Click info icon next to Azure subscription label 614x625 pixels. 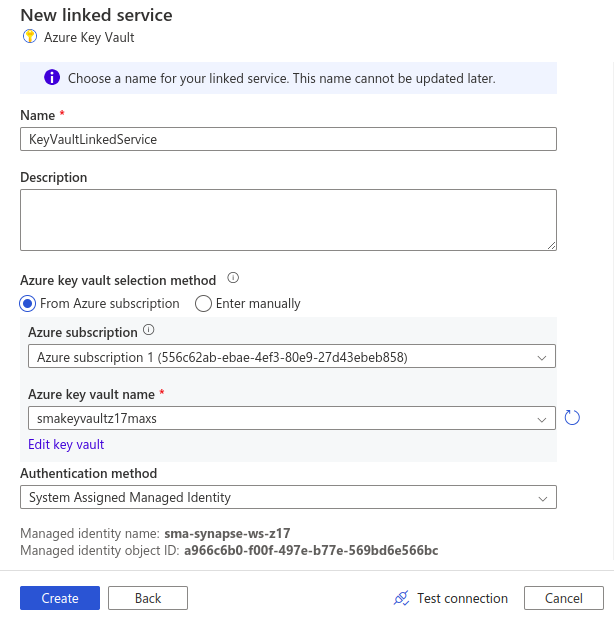tap(149, 331)
